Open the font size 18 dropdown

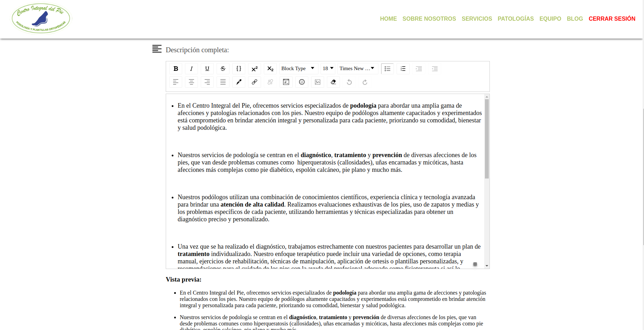click(328, 69)
